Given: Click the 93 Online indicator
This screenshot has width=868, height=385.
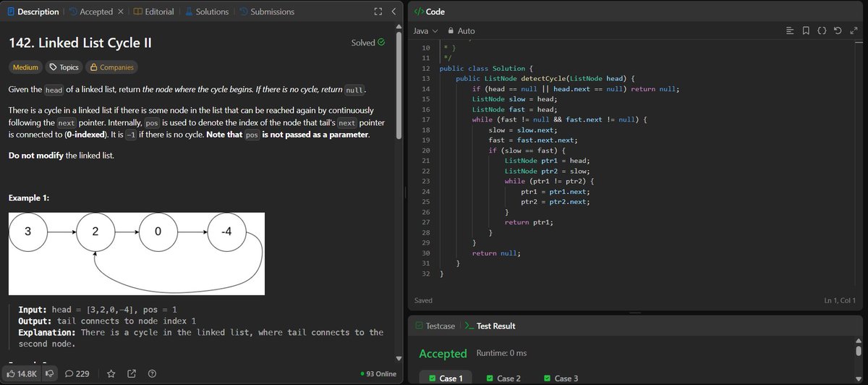Looking at the screenshot, I should click(378, 373).
